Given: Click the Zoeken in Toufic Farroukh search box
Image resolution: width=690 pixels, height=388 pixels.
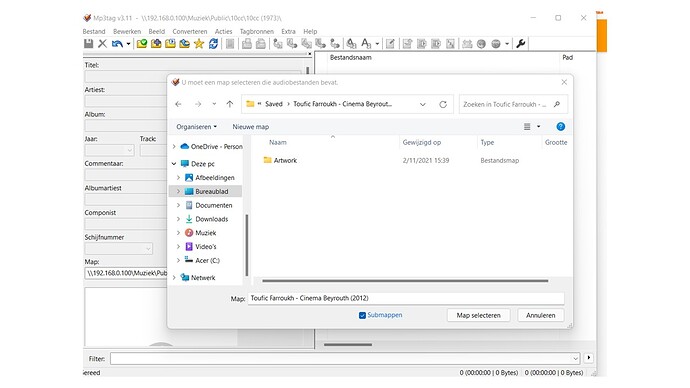Looking at the screenshot, I should pyautogui.click(x=513, y=104).
